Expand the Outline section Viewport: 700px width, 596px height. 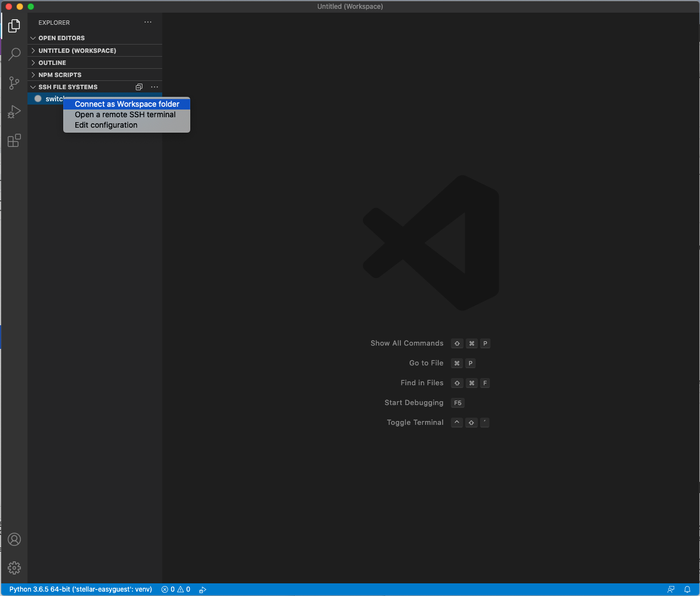click(x=52, y=63)
